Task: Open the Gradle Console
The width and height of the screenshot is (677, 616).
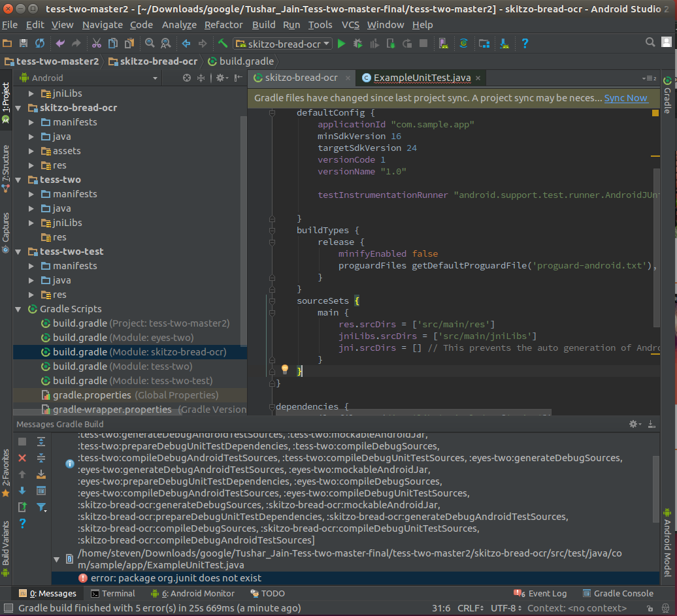Action: 618,594
